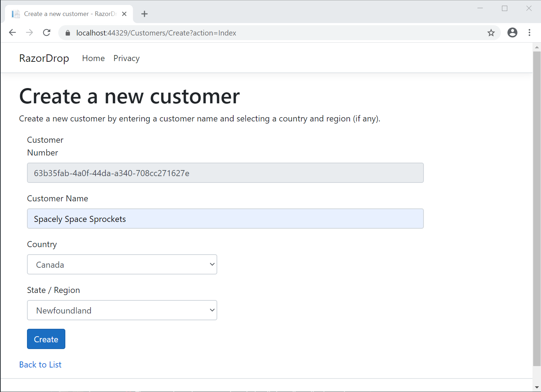This screenshot has width=541, height=392.
Task: Click the padlock icon in the address bar
Action: click(x=67, y=33)
